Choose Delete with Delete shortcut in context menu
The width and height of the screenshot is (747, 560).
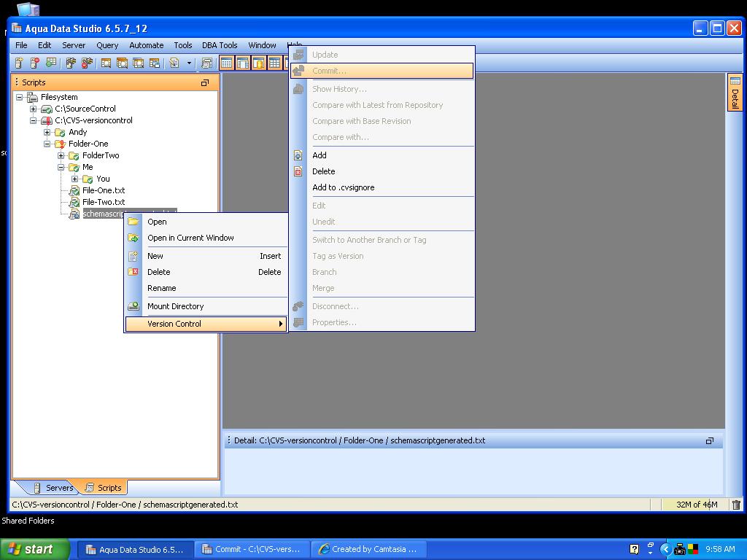(206, 272)
